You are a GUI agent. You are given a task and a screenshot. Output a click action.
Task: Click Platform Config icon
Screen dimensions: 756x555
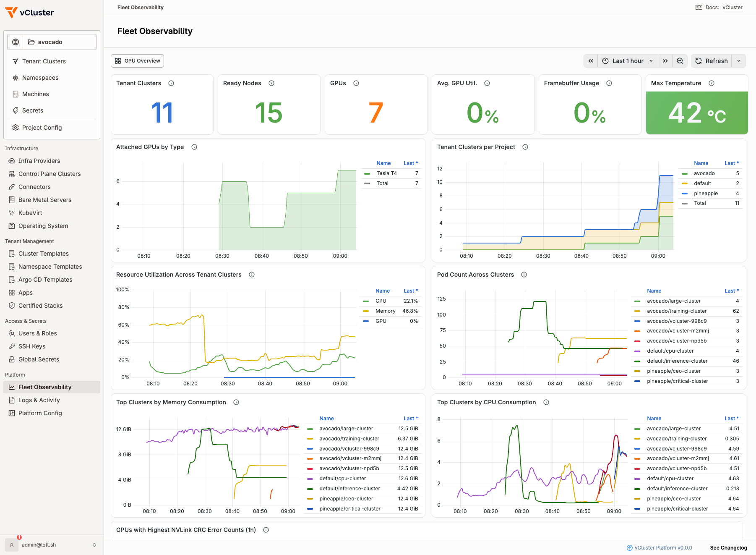tap(12, 413)
